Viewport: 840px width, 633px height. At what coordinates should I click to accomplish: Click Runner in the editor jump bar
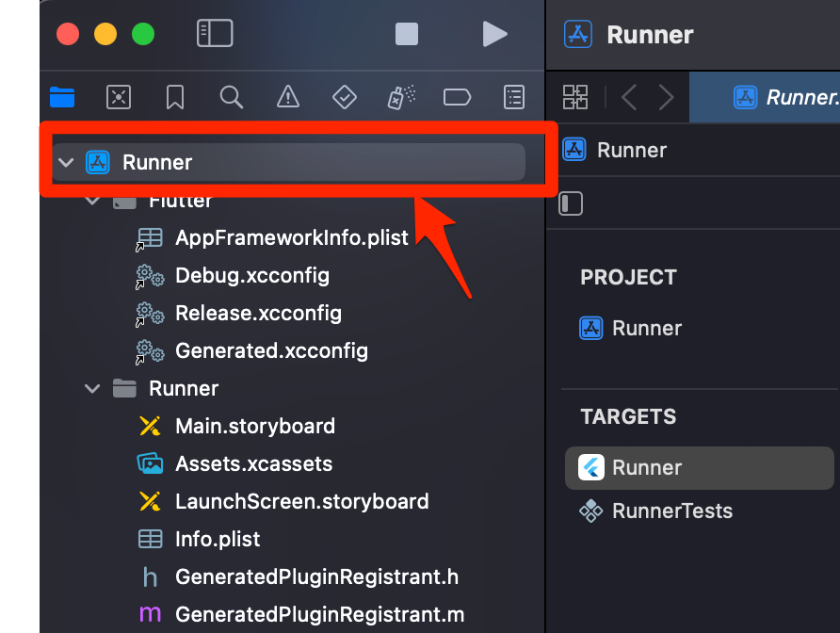[x=615, y=150]
